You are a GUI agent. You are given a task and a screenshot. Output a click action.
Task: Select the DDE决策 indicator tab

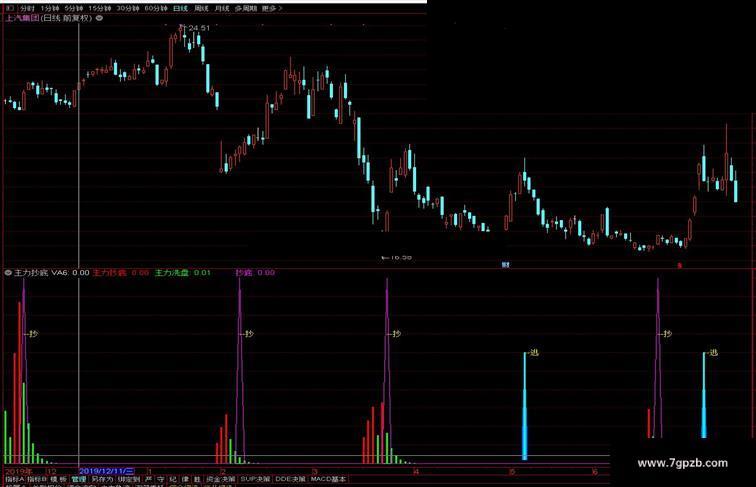(x=290, y=479)
